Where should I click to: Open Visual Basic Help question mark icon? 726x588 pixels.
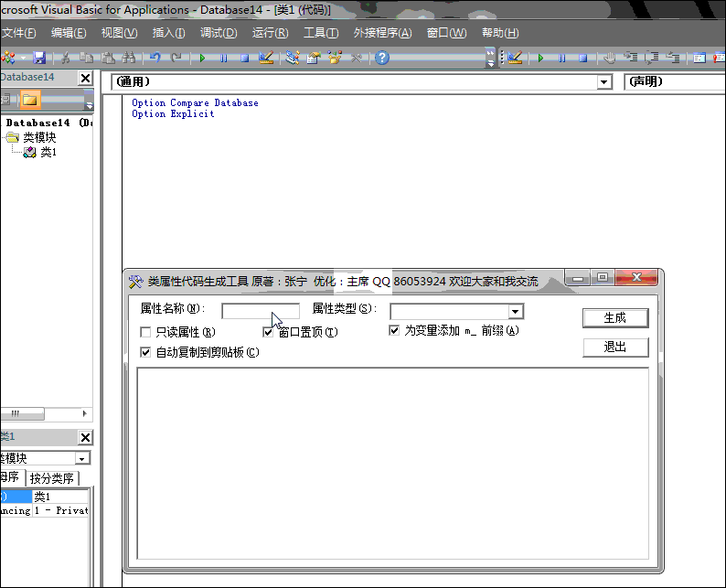pos(382,58)
